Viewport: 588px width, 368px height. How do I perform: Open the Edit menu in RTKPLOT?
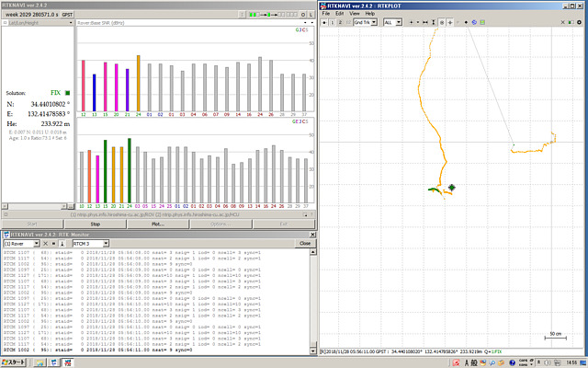coord(339,14)
